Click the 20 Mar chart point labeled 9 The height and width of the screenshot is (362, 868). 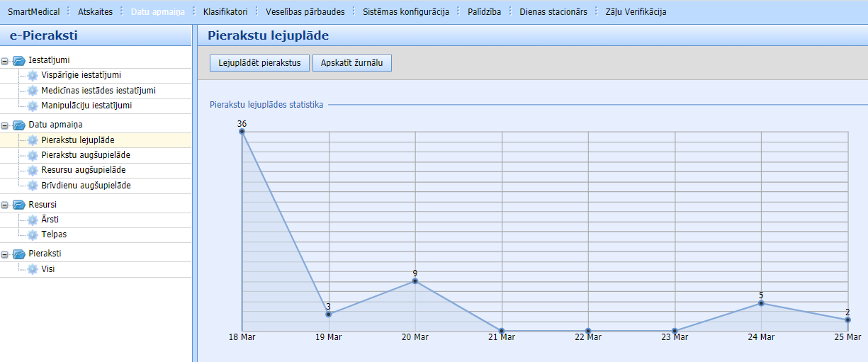415,281
